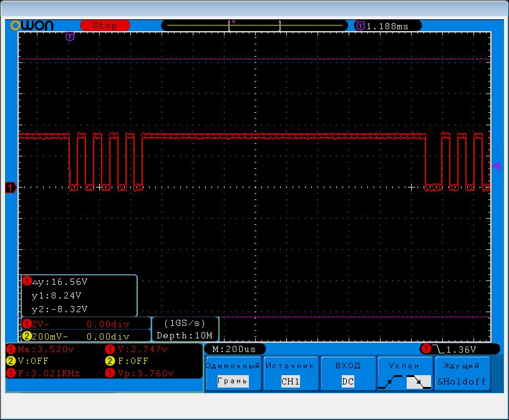Select the falling edge slope icon

coord(418,382)
